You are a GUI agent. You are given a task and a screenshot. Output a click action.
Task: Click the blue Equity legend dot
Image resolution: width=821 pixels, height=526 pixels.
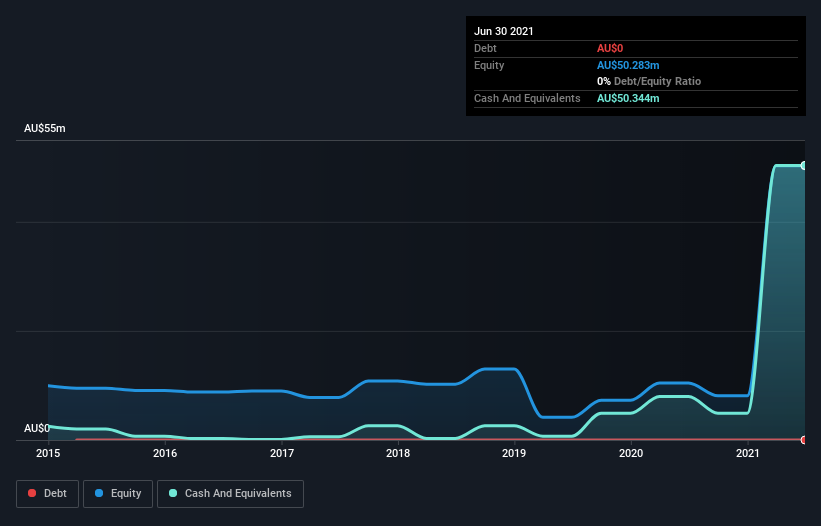pos(99,493)
